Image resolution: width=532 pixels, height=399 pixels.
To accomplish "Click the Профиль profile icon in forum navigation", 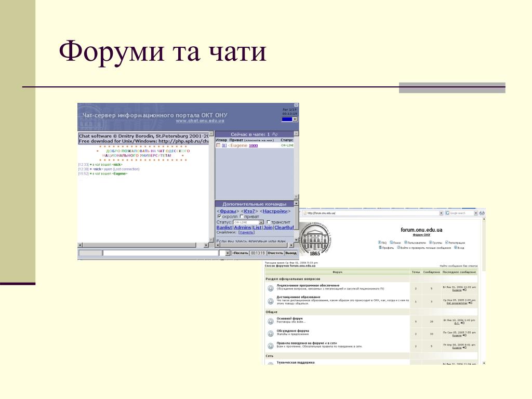I will click(x=380, y=248).
